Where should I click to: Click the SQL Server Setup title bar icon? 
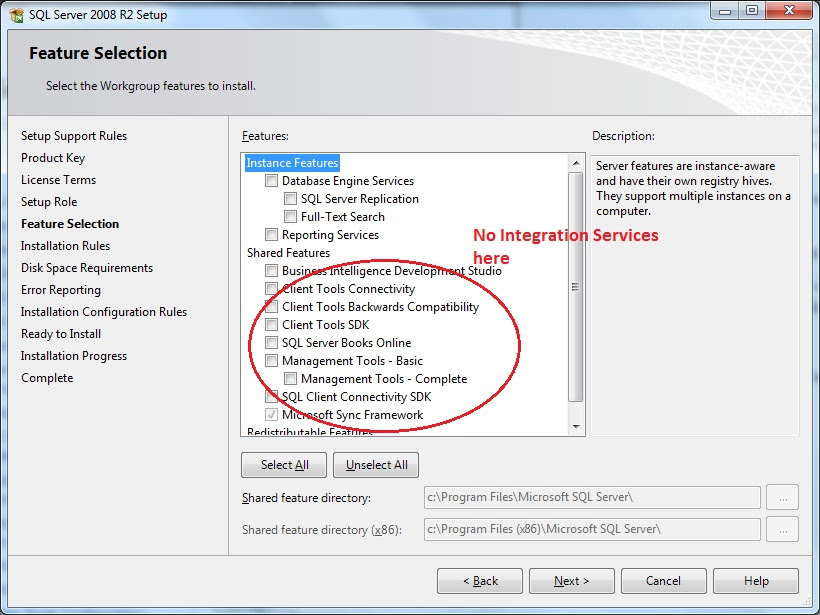pos(17,15)
